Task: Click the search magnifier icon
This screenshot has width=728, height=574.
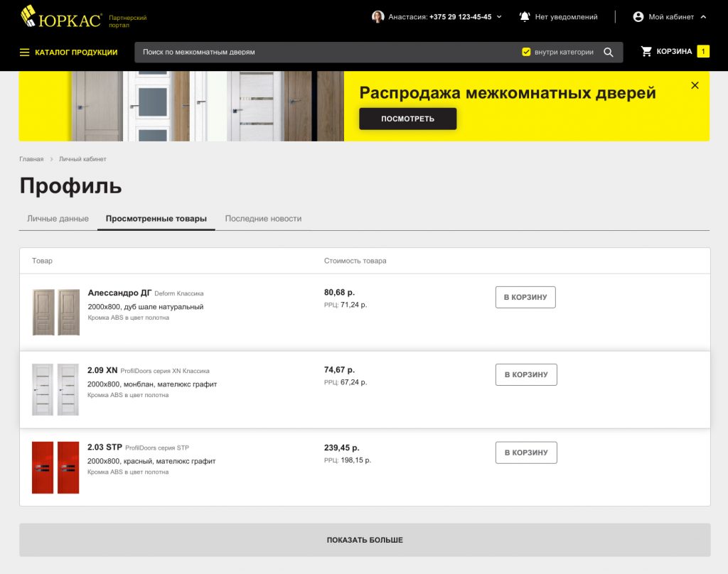Action: (x=609, y=53)
